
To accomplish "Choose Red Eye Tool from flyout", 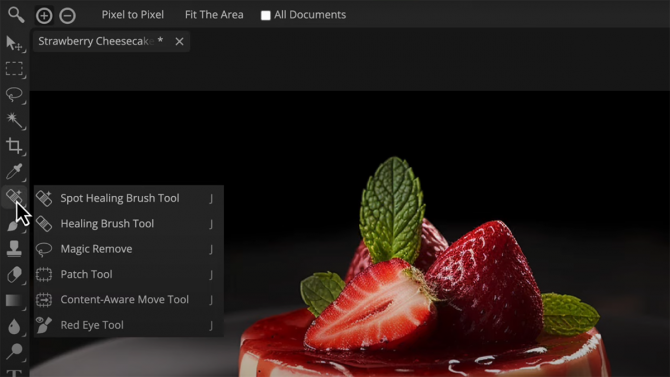I will click(x=129, y=325).
